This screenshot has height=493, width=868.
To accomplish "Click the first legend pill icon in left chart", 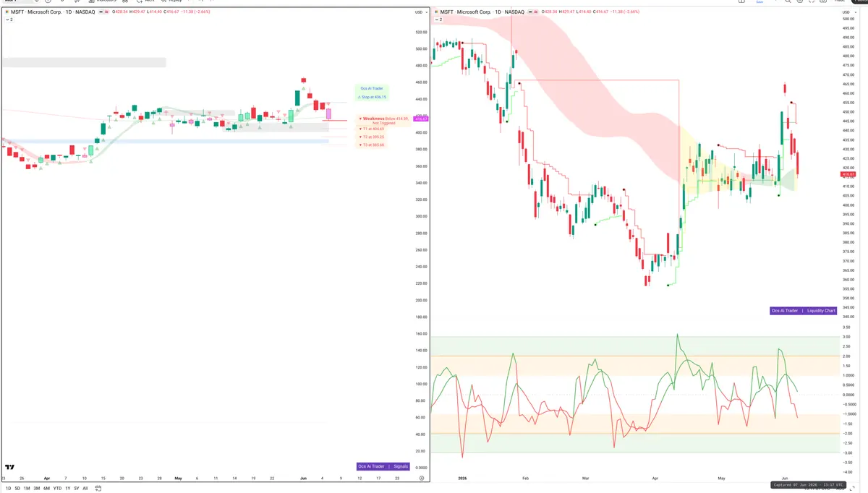I will pyautogui.click(x=101, y=12).
